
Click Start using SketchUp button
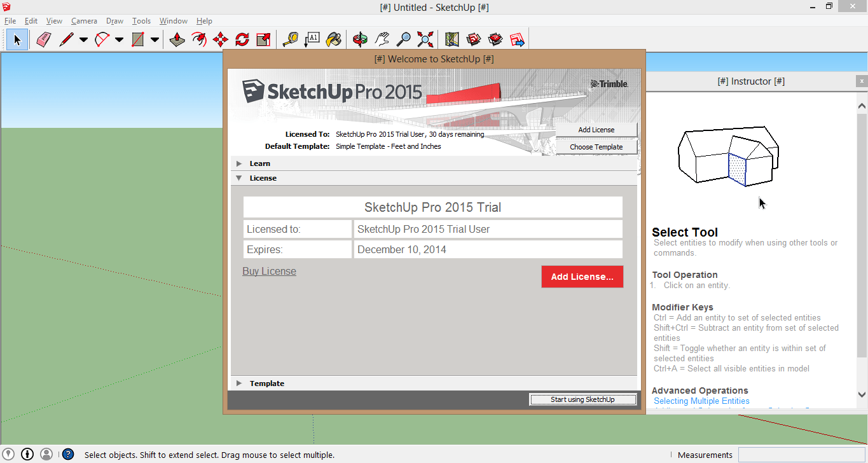click(x=582, y=399)
